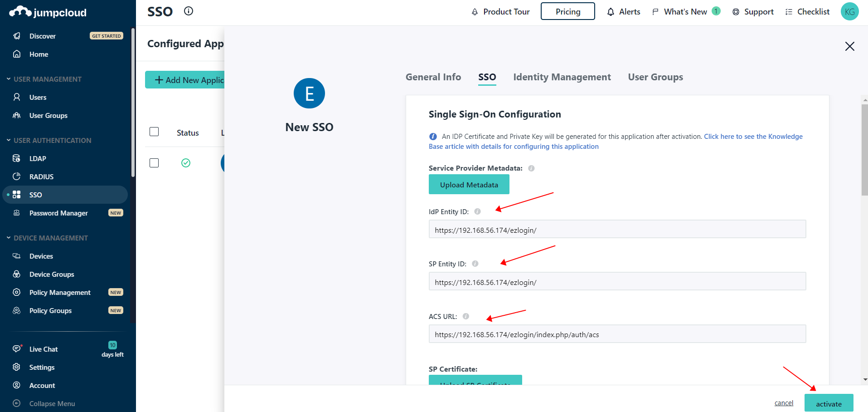Click the Account icon in sidebar
This screenshot has height=412, width=868.
[17, 385]
